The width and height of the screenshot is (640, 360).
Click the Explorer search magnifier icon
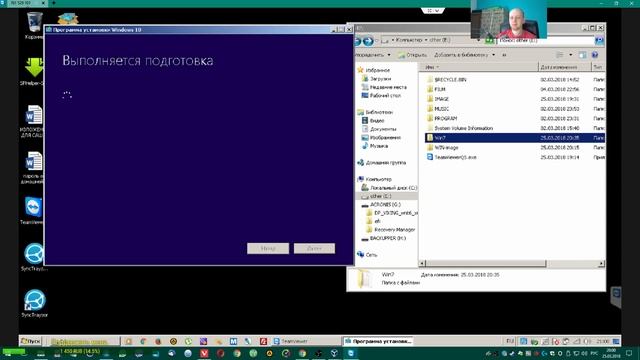(x=599, y=40)
